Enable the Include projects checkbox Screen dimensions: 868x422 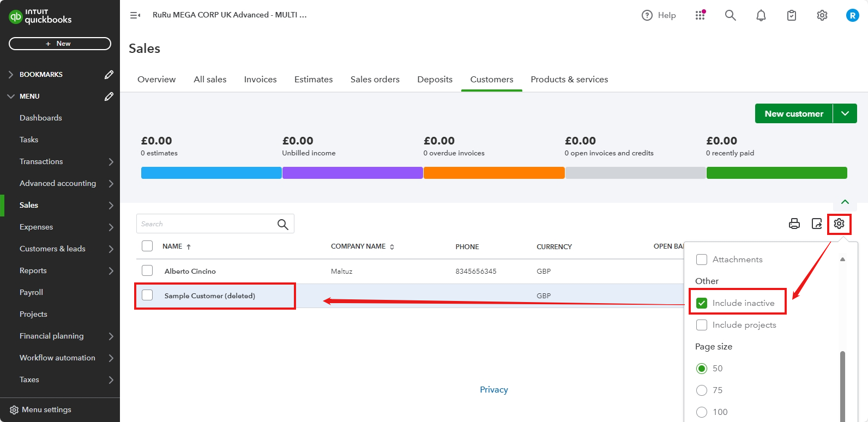[x=702, y=325]
